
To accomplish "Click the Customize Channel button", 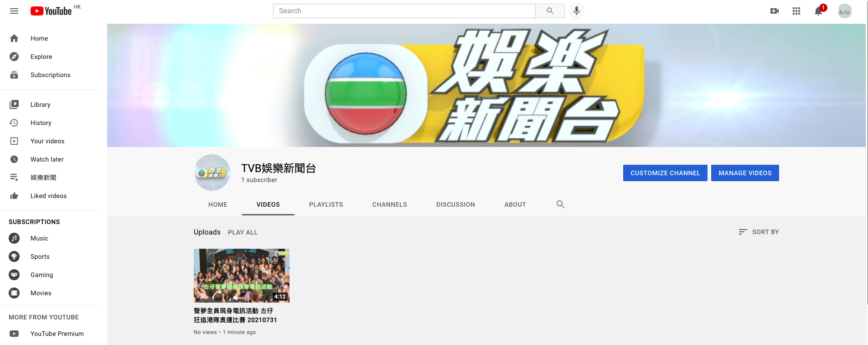I will point(665,173).
